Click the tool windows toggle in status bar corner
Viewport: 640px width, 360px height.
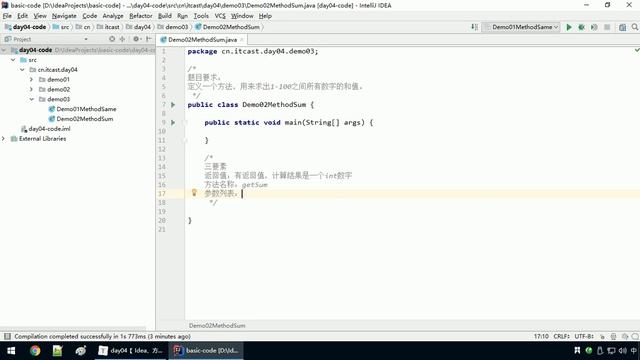pyautogui.click(x=7, y=336)
